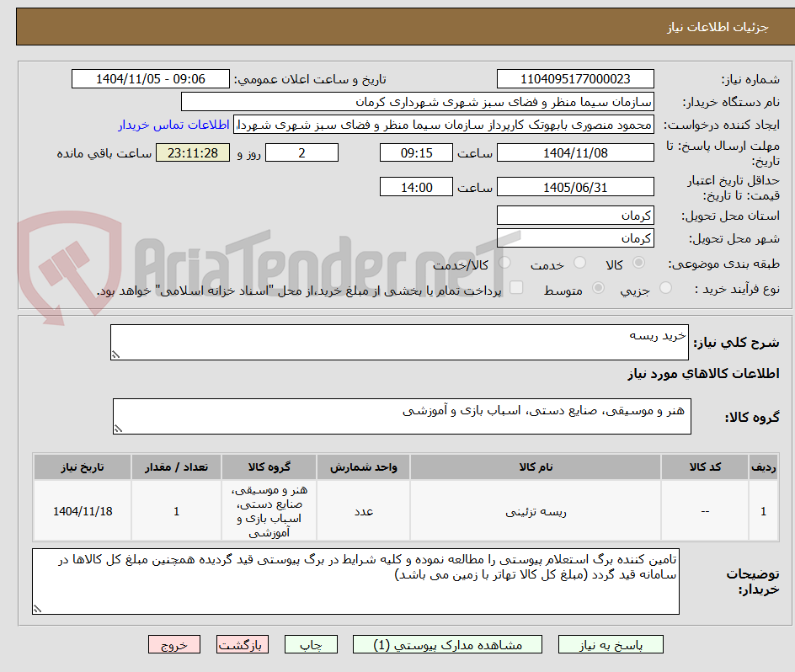The width and height of the screenshot is (795, 672).
Task: Grab resize handle of گروه کالا box
Action: pyautogui.click(x=118, y=429)
